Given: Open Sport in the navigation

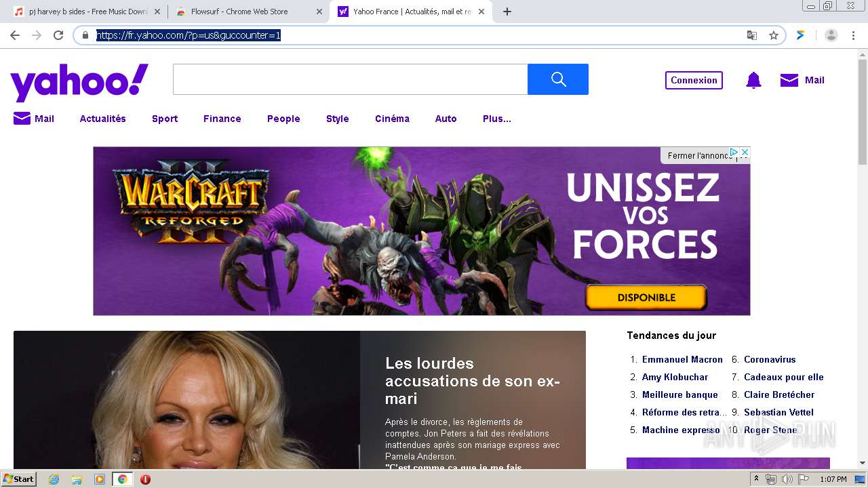Looking at the screenshot, I should pyautogui.click(x=165, y=119).
